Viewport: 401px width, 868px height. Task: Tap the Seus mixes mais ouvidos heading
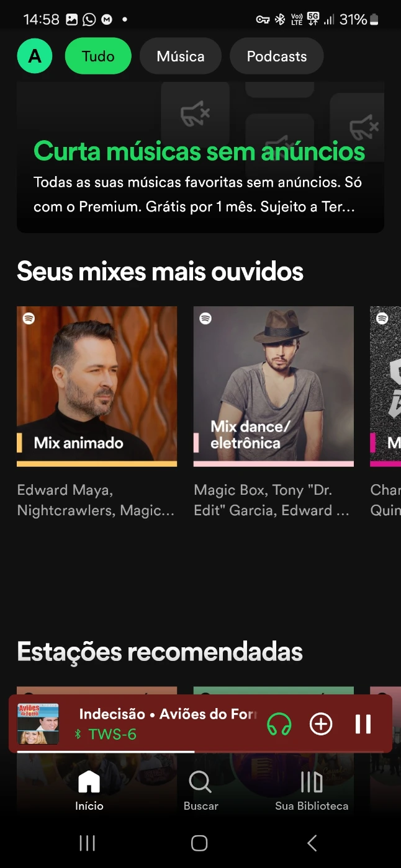(x=160, y=272)
